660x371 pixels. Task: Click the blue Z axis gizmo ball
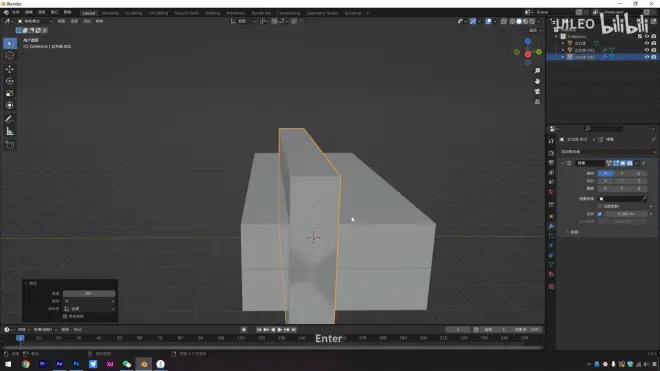[x=528, y=41]
